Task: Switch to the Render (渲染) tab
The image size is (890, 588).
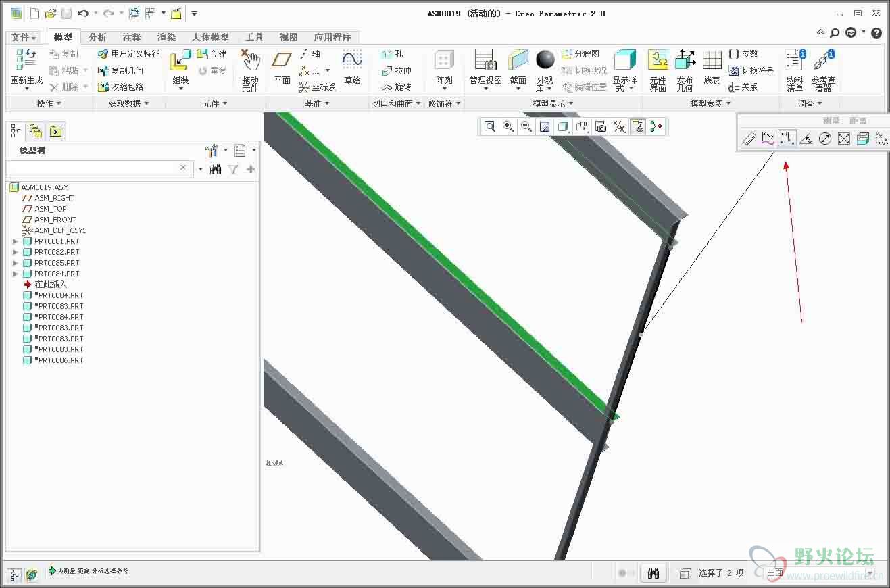Action: click(x=166, y=37)
